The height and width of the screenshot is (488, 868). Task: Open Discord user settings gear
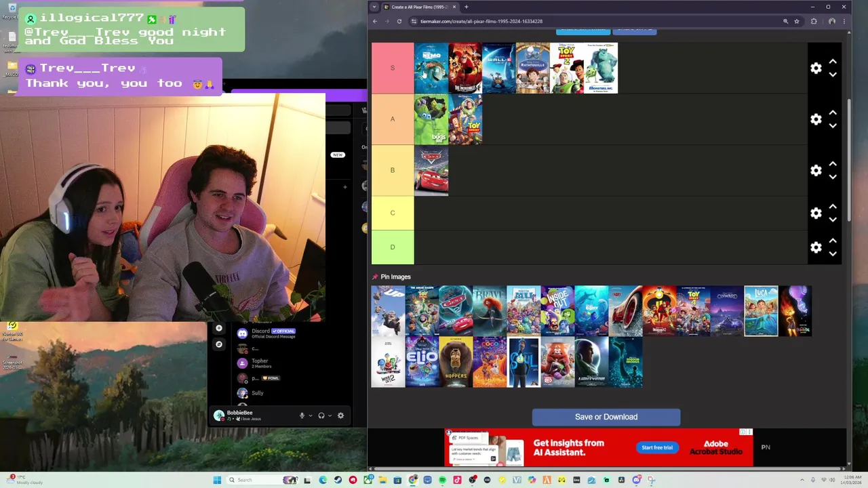(340, 415)
